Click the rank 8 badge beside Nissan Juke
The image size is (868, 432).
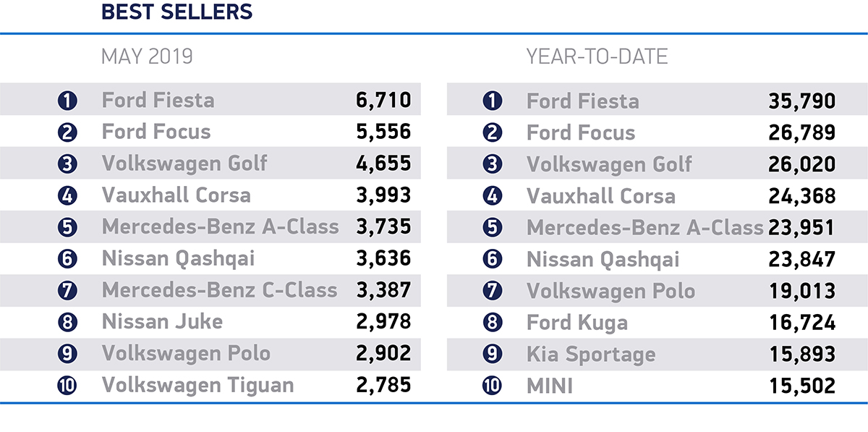[67, 322]
